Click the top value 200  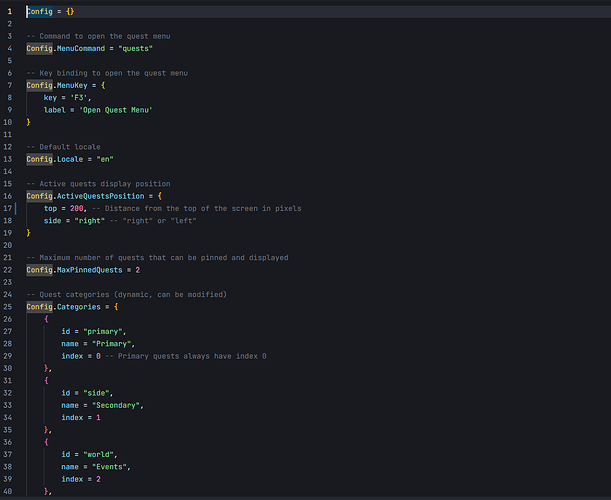coord(76,208)
